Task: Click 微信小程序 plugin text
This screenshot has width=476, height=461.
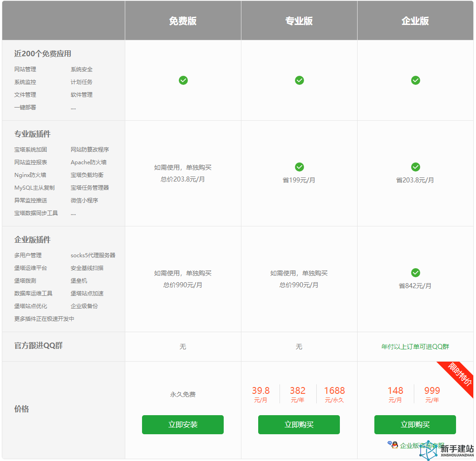Action: [x=84, y=201]
